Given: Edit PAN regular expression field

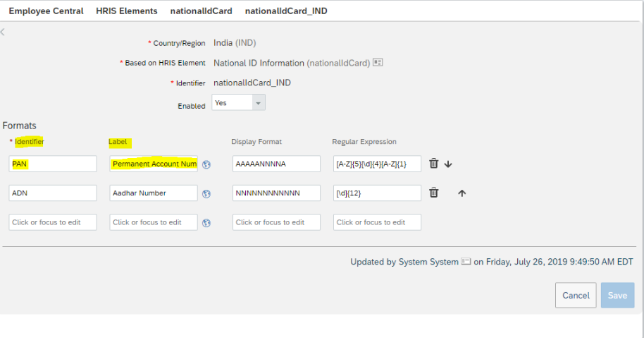Looking at the screenshot, I should click(x=377, y=164).
